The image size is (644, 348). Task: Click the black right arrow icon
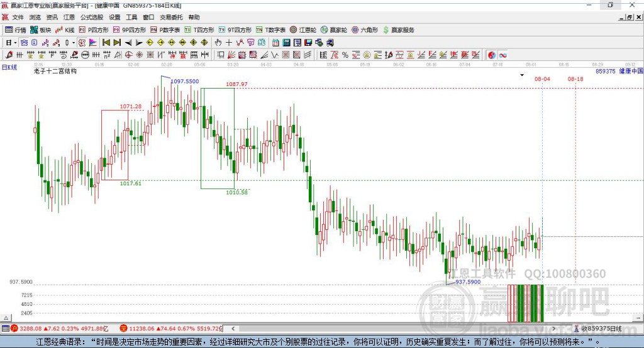pyautogui.click(x=139, y=43)
